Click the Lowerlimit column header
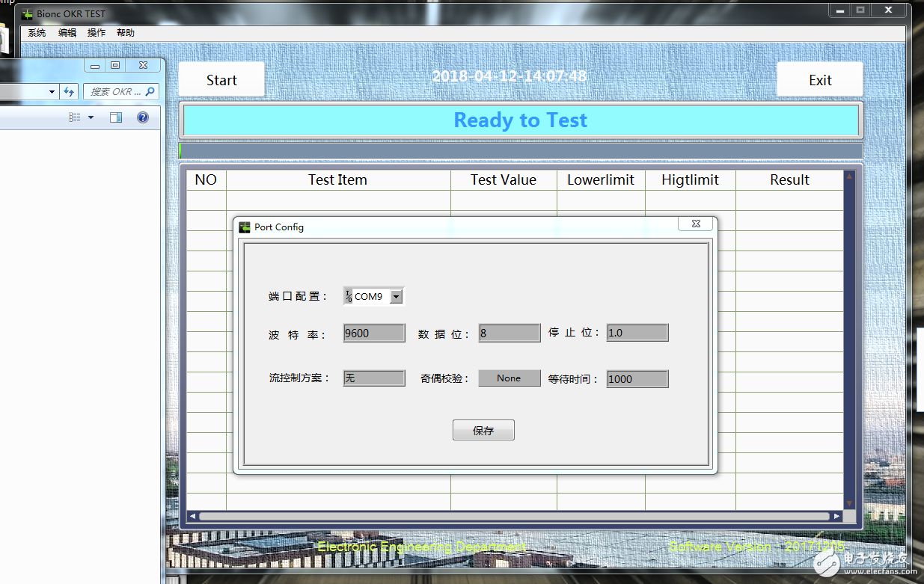The image size is (924, 584). [601, 180]
